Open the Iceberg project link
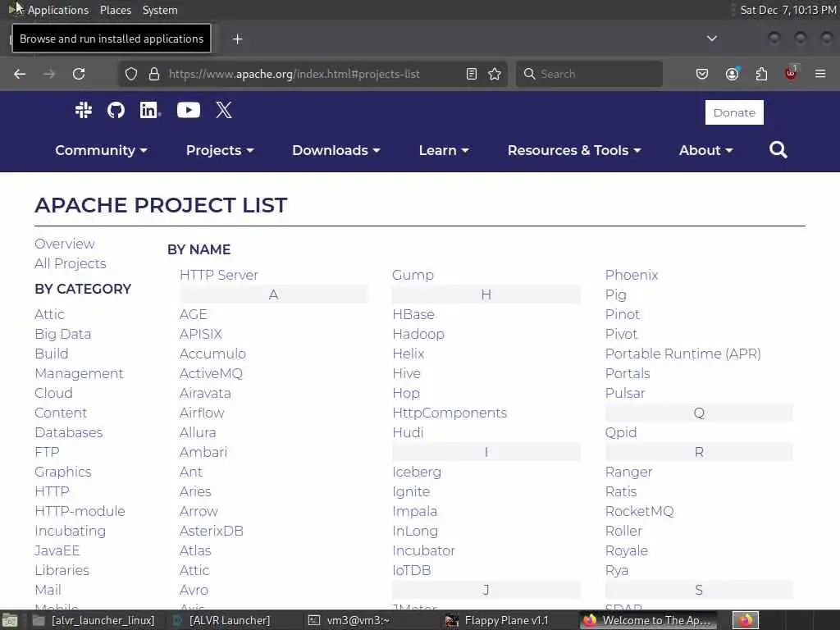Image resolution: width=840 pixels, height=630 pixels. point(416,472)
